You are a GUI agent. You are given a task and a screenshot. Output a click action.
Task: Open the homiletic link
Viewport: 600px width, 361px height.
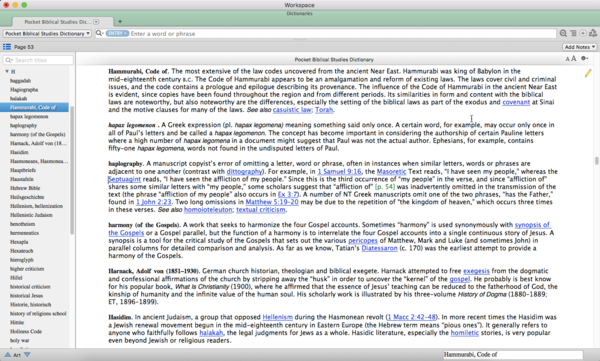pos(465,333)
